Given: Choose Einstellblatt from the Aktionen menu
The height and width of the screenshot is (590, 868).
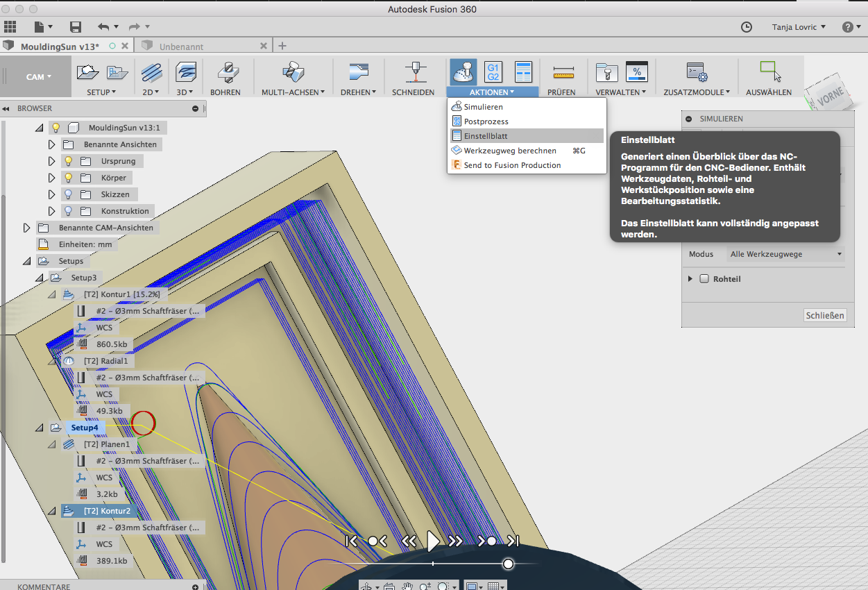Looking at the screenshot, I should (526, 136).
